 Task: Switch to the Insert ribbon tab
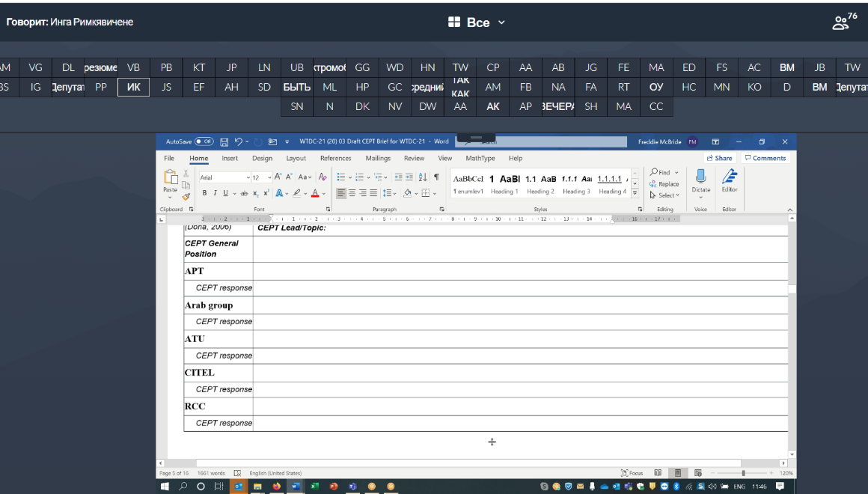(230, 159)
